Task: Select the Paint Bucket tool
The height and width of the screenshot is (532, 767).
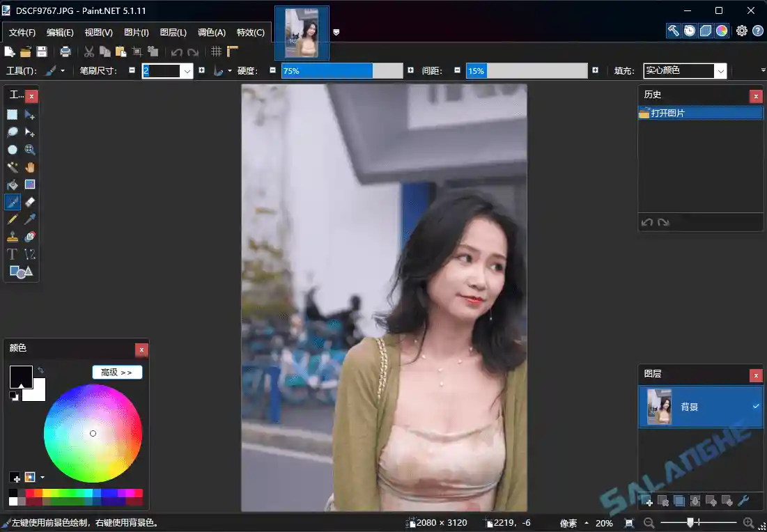Action: coord(12,185)
